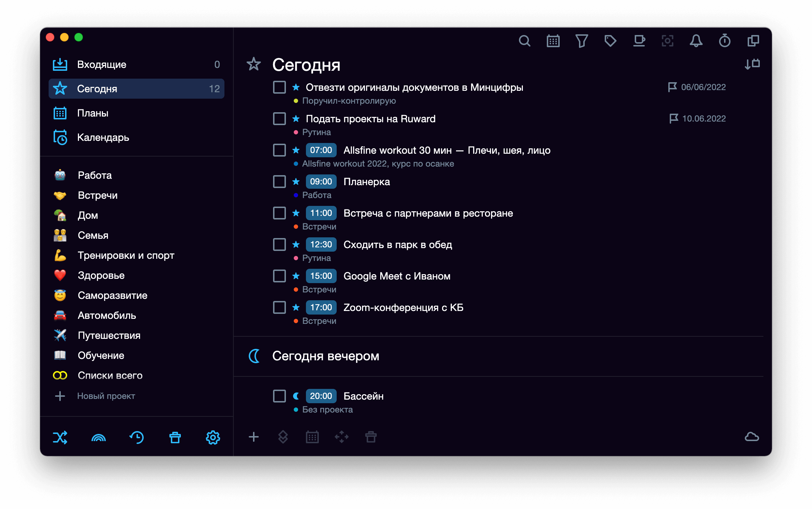The height and width of the screenshot is (509, 812).
Task: Click the layers diamond icon in bottom toolbar
Action: 283,437
